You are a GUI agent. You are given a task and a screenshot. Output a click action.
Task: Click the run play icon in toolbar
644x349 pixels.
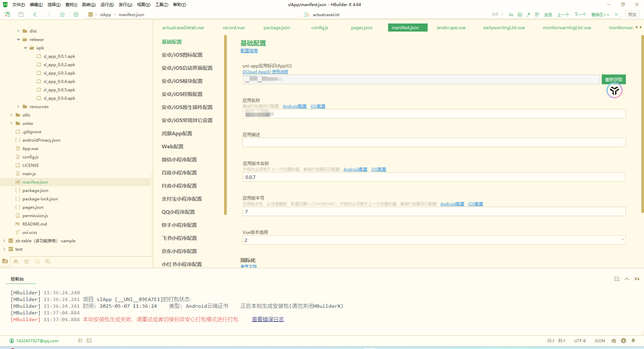(x=76, y=14)
